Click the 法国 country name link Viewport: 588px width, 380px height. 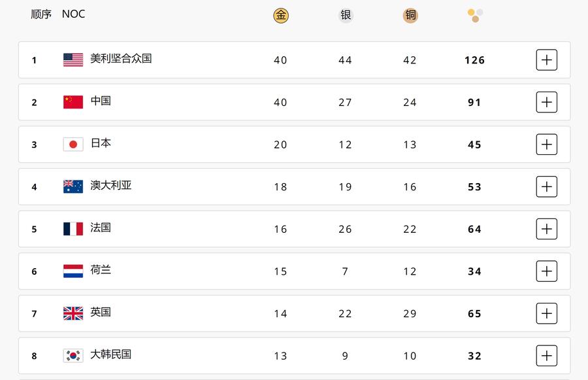[x=101, y=228]
